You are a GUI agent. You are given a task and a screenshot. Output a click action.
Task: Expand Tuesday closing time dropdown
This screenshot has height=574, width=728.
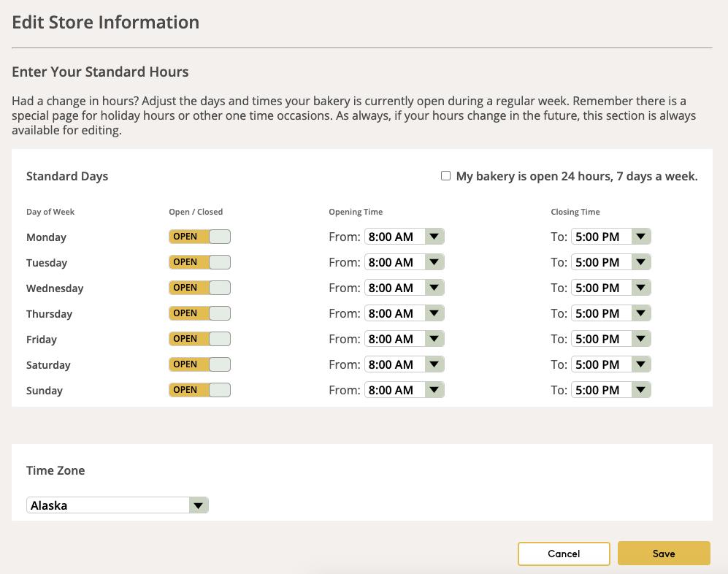tap(610, 262)
